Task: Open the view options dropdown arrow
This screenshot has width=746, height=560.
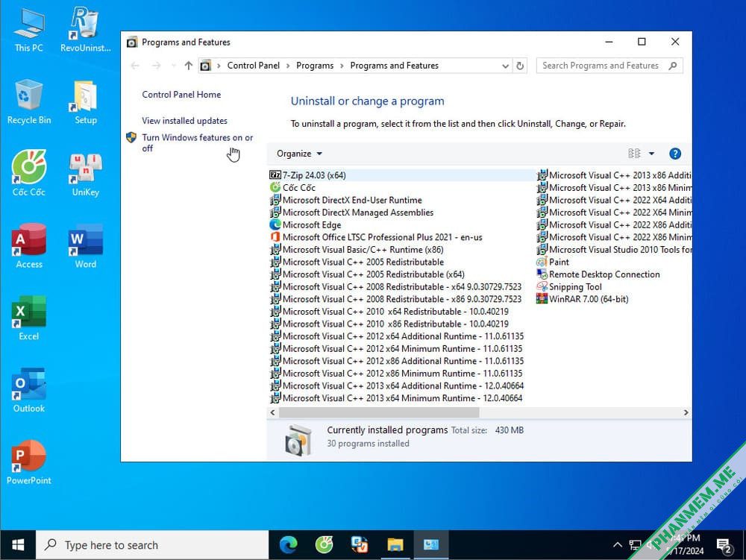Action: tap(651, 154)
